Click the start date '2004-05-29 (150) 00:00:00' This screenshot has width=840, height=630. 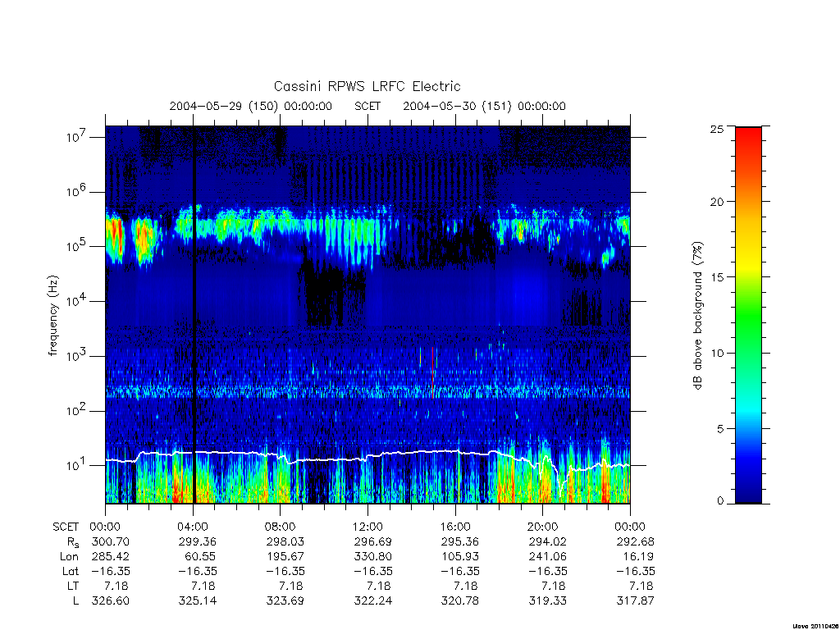[x=251, y=106]
